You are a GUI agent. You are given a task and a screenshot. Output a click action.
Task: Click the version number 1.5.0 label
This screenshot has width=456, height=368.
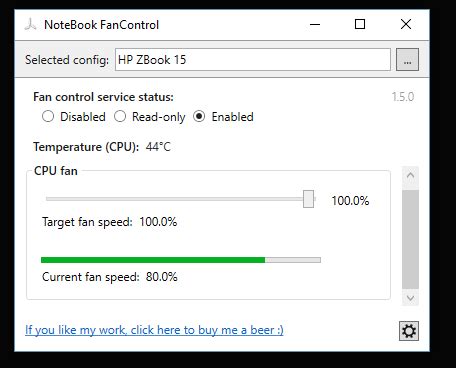pos(403,97)
